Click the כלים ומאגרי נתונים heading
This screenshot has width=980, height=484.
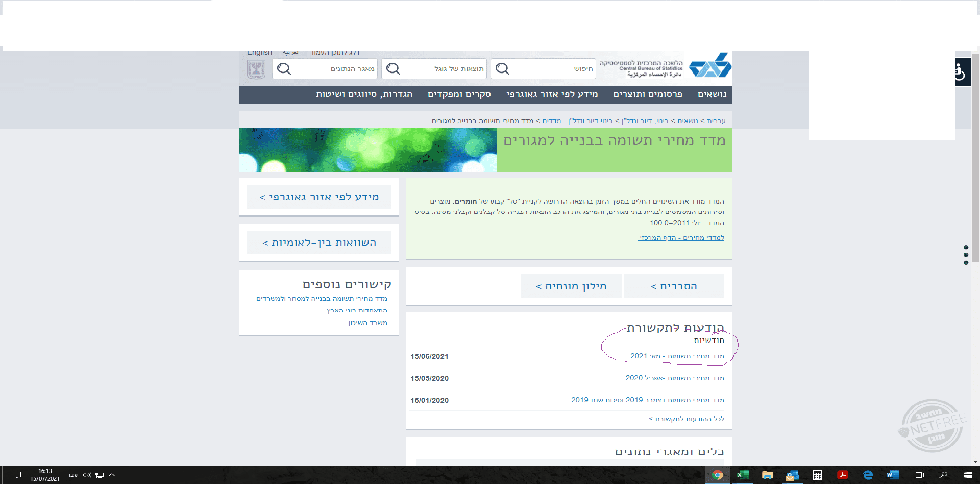[x=669, y=452]
